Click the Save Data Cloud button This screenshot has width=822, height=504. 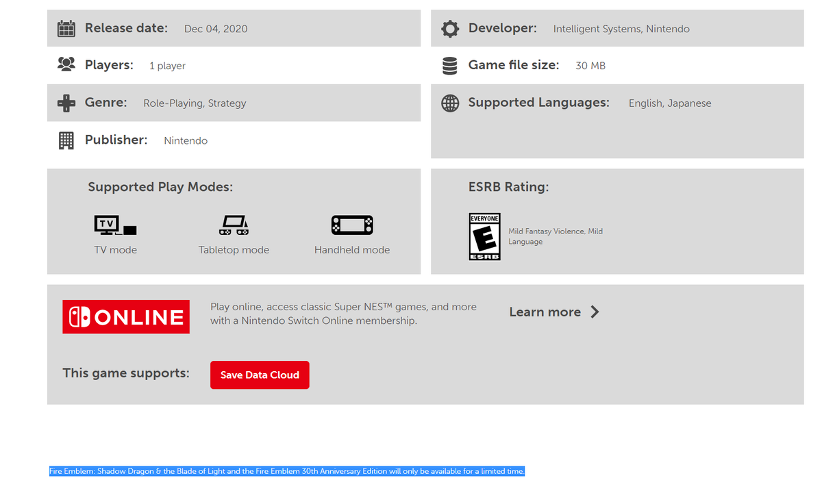point(260,375)
